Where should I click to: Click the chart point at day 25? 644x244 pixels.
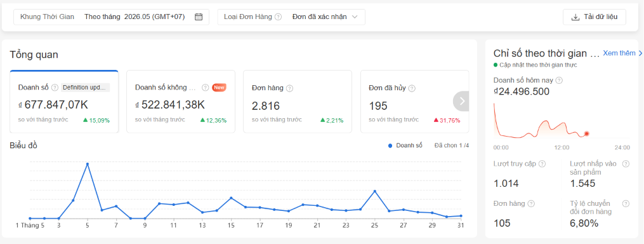point(374,191)
